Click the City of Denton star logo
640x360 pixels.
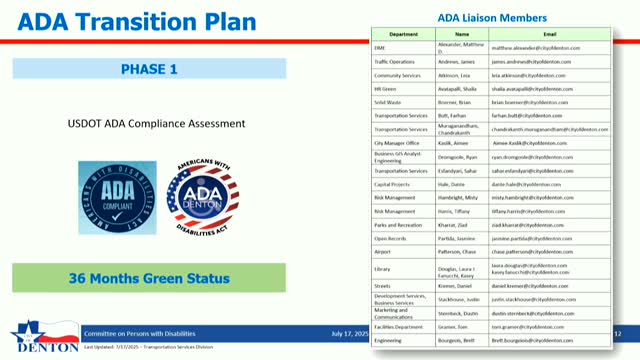[x=45, y=336]
